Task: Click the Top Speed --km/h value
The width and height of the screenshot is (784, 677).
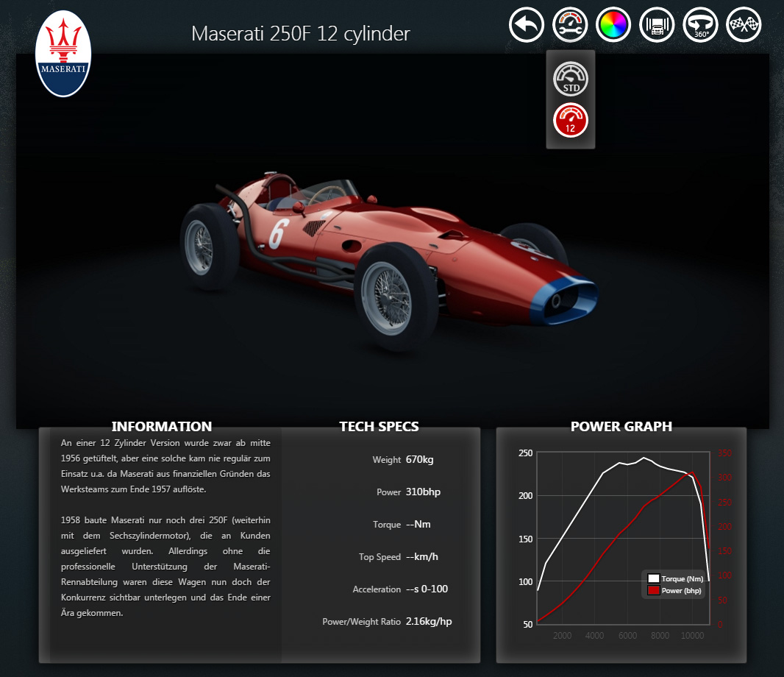Action: coord(422,557)
